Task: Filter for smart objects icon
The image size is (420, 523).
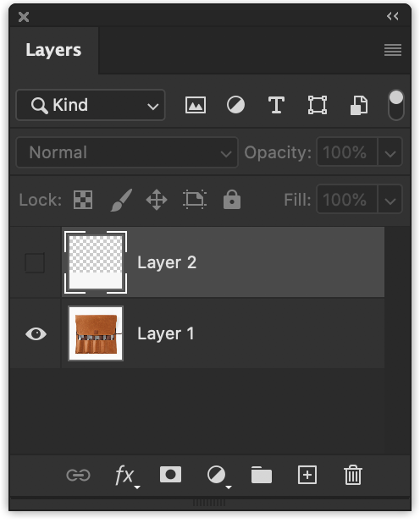Action: (359, 106)
